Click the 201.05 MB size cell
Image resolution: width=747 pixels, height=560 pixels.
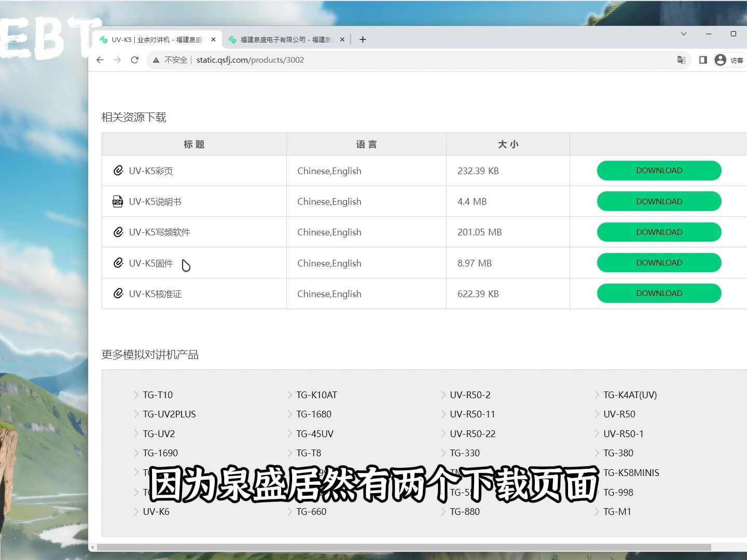(508, 232)
